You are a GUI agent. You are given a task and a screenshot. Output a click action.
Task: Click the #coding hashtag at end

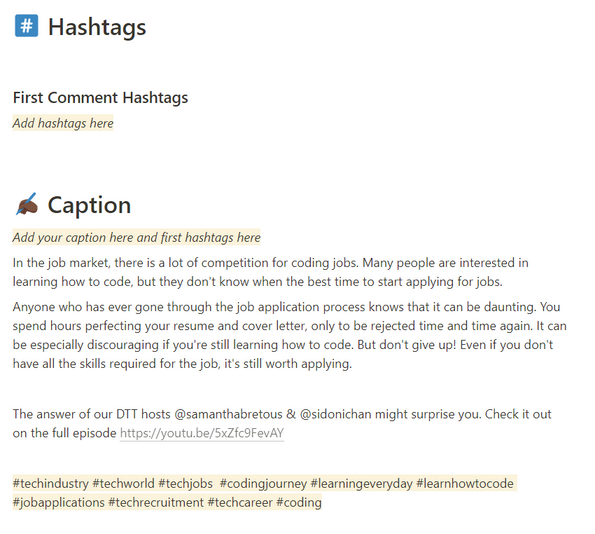[x=299, y=502]
